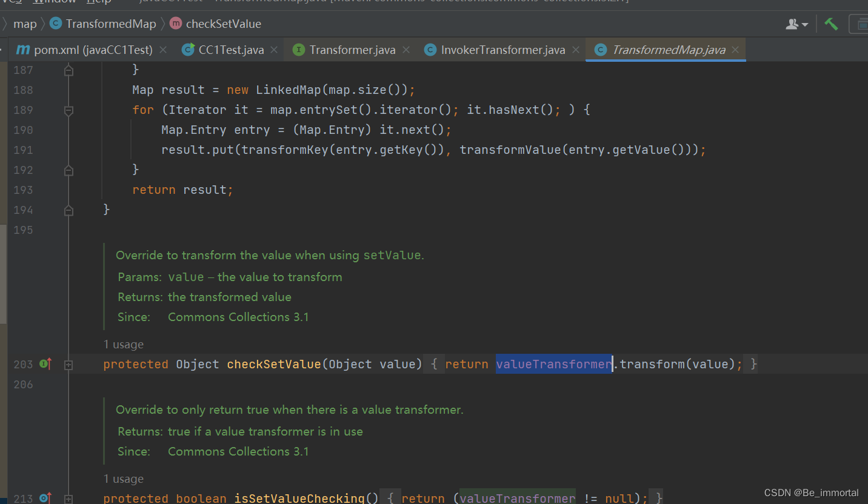
Task: Click 'setValue' in the documentation comment
Action: point(392,255)
